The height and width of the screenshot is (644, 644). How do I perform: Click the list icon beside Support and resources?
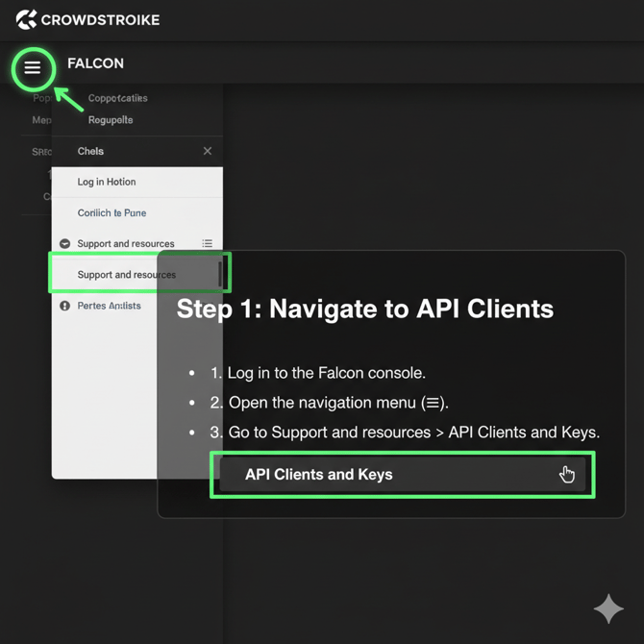[x=207, y=244]
